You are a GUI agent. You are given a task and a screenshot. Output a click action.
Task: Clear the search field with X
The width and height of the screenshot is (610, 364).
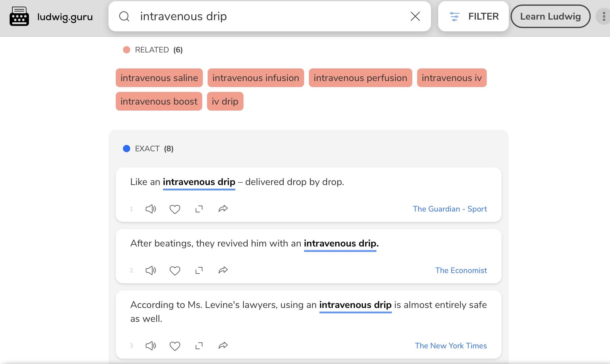[x=415, y=16]
